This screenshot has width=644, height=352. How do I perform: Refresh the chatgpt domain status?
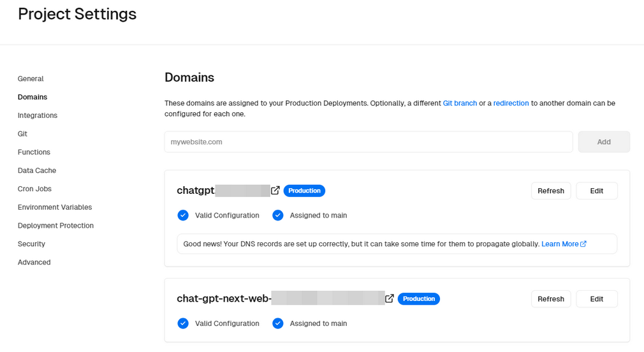550,191
